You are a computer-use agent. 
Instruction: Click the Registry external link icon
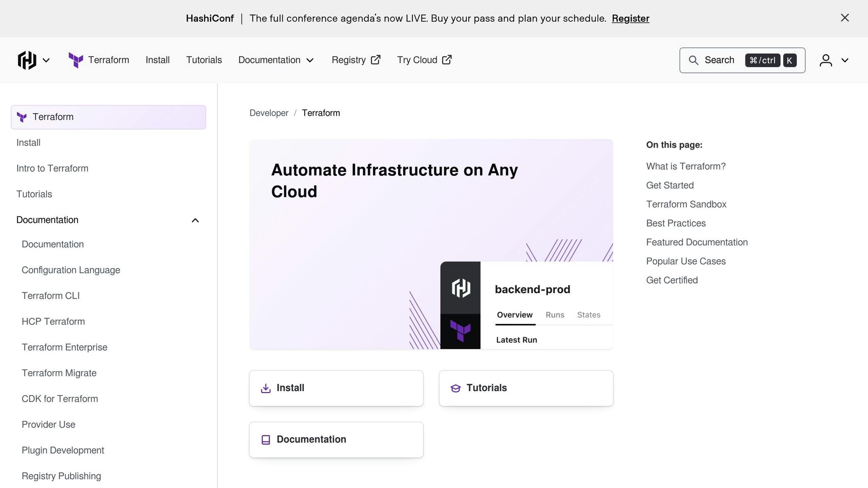click(376, 60)
